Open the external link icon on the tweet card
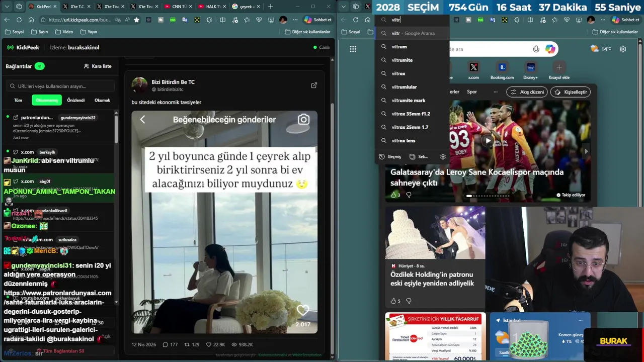This screenshot has height=362, width=644. [314, 85]
